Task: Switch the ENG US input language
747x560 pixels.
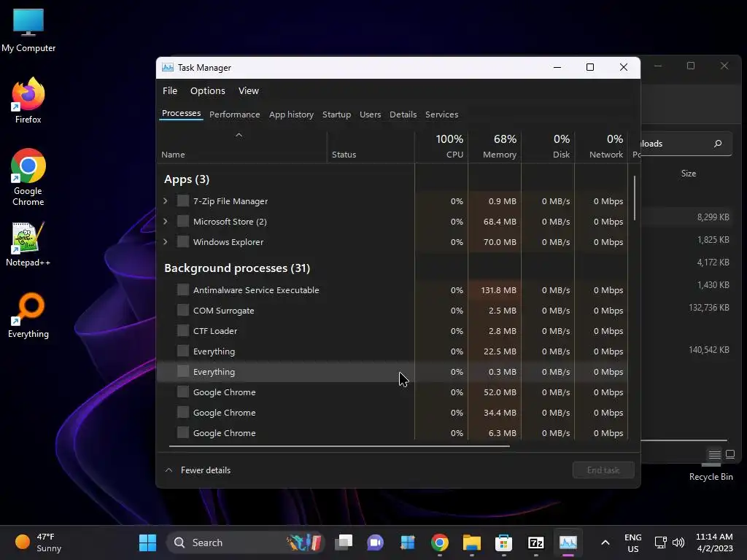Action: click(632, 542)
